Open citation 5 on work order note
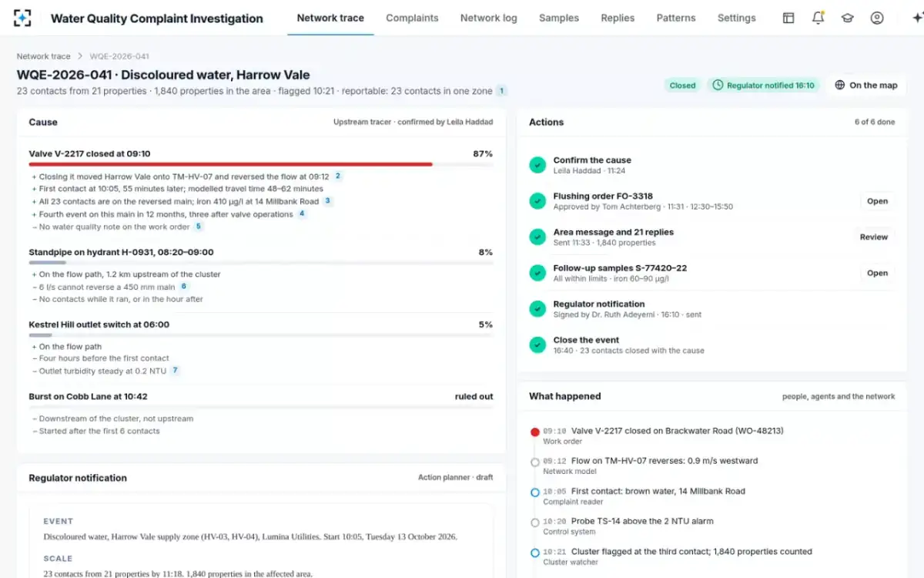The height and width of the screenshot is (578, 924). pos(198,227)
